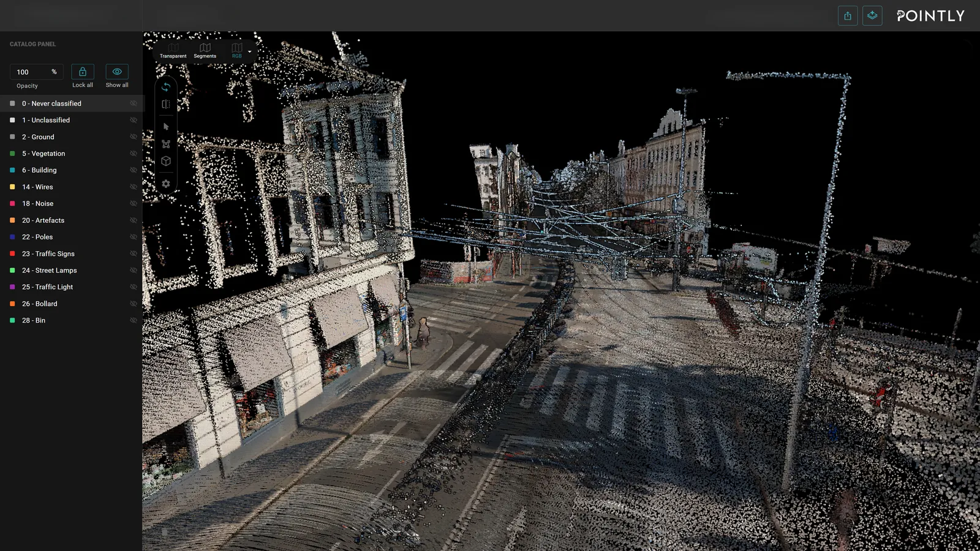
Task: Toggle visibility of 0 - Never classified
Action: (x=134, y=103)
